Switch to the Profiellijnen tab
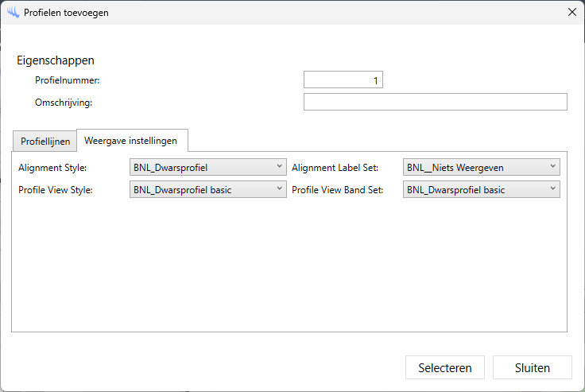This screenshot has width=585, height=392. [45, 142]
